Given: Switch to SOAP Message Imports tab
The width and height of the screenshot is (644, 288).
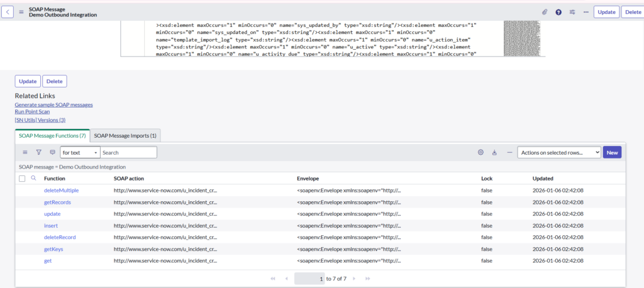Looking at the screenshot, I should [125, 135].
